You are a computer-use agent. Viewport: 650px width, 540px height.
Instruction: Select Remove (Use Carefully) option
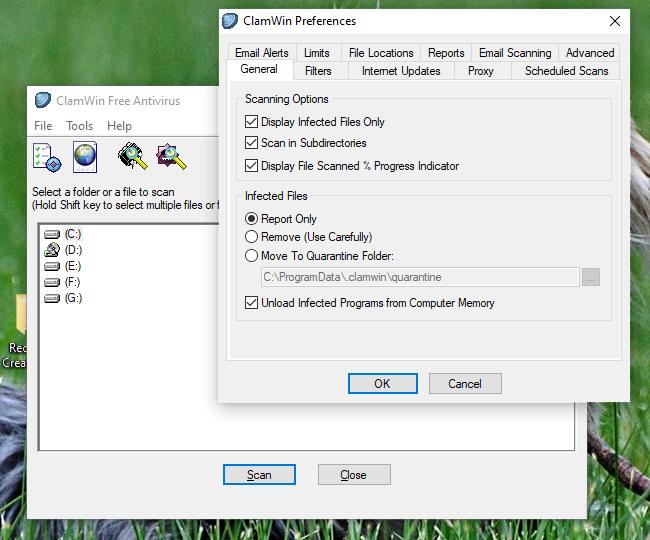(251, 237)
